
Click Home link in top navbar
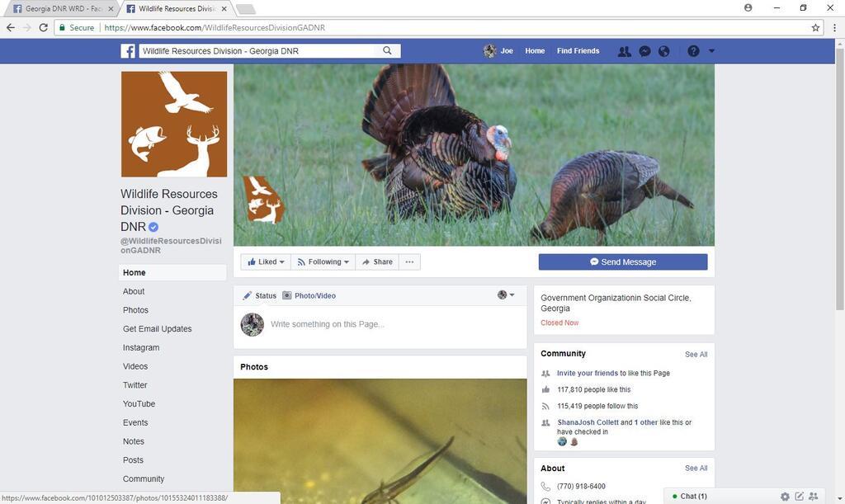coord(535,50)
